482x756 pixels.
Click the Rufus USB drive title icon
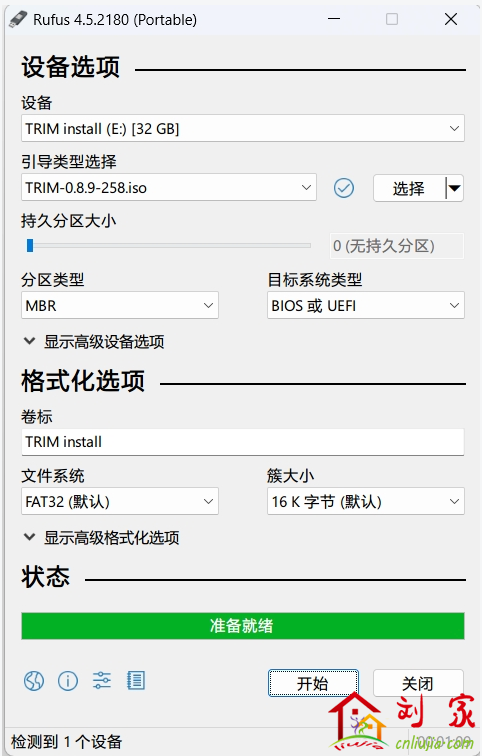point(18,19)
